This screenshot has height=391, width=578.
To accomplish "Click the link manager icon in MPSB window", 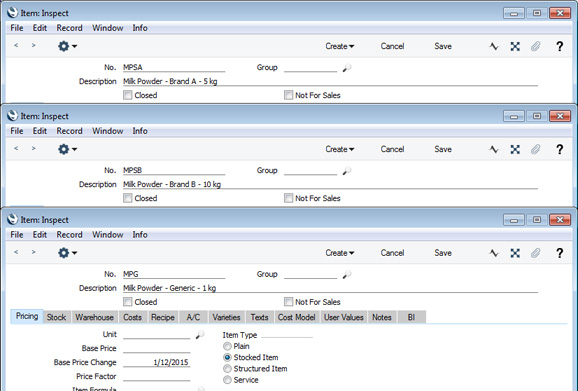I will pyautogui.click(x=515, y=149).
